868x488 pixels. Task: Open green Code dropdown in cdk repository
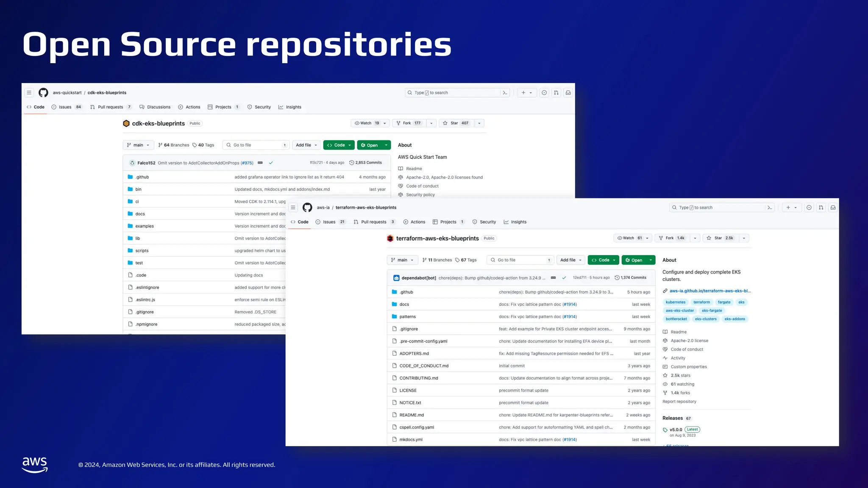coord(339,145)
